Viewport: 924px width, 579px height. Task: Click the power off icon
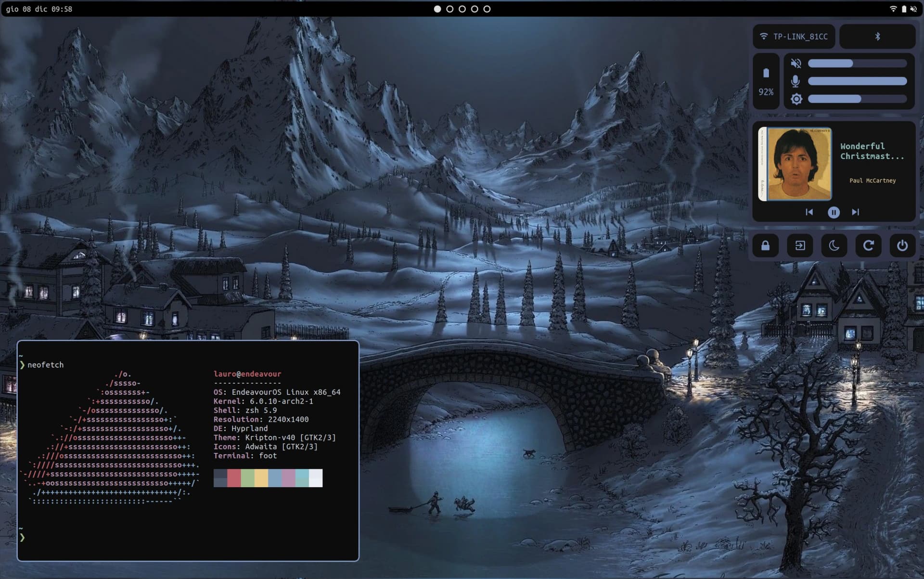[x=902, y=246]
